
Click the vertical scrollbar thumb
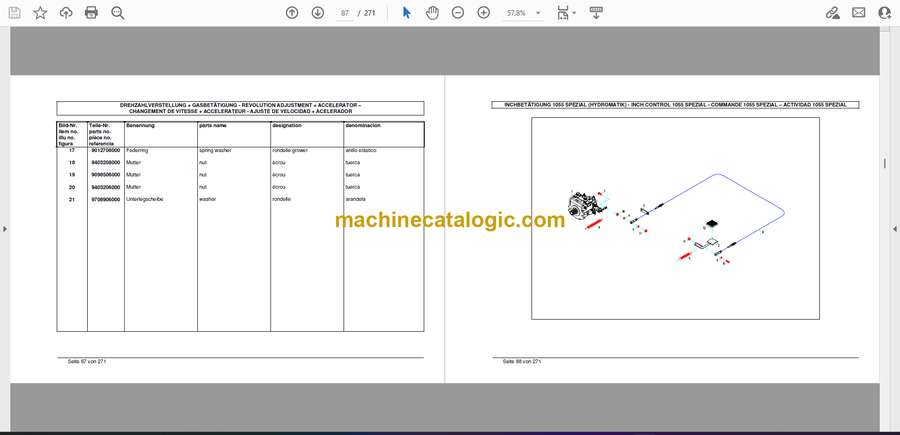click(885, 164)
